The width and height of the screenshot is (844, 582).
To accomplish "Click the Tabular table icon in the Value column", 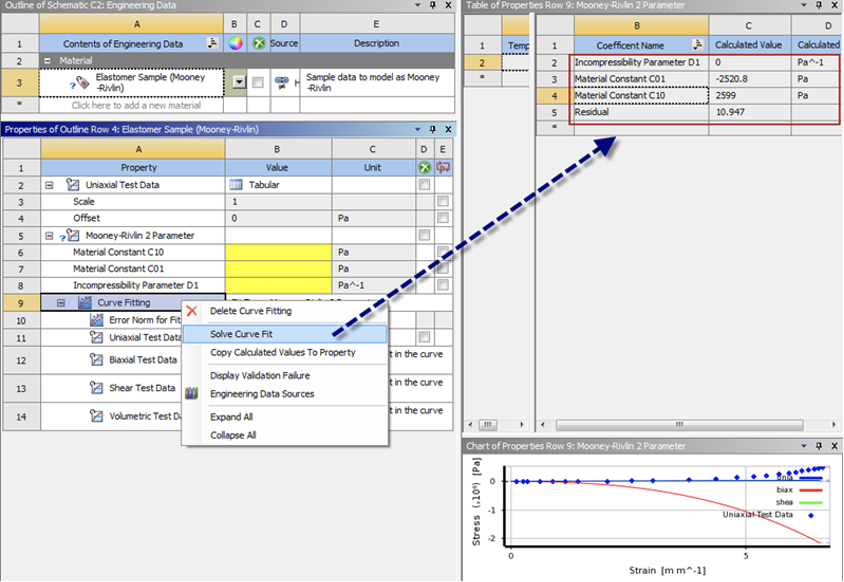I will (235, 185).
